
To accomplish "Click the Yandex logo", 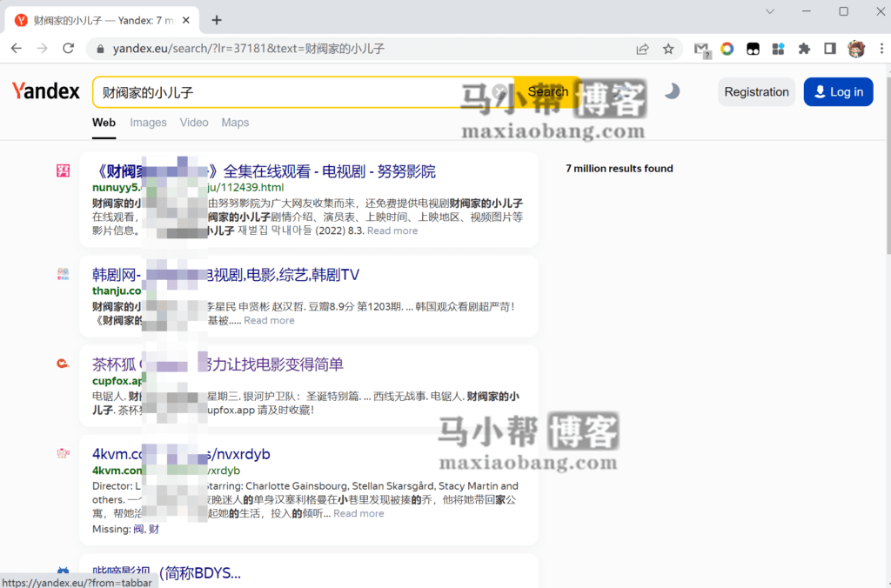I will 46,91.
